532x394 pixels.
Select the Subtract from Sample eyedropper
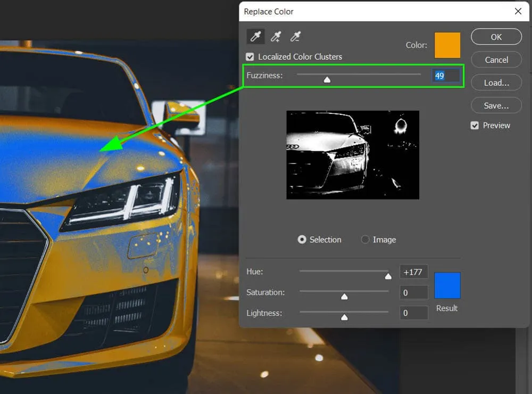pos(295,37)
